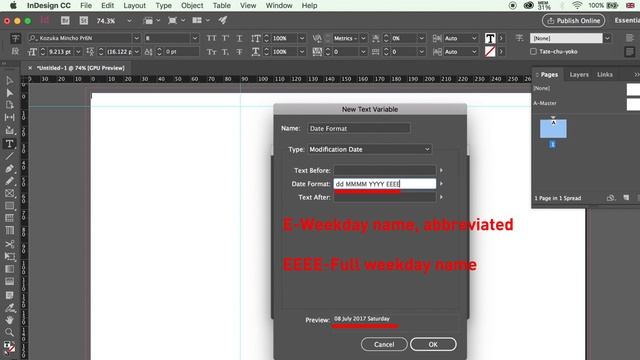Screen dimensions: 640x360
Task: Close the Untitled-1 document tab
Action: [30, 68]
